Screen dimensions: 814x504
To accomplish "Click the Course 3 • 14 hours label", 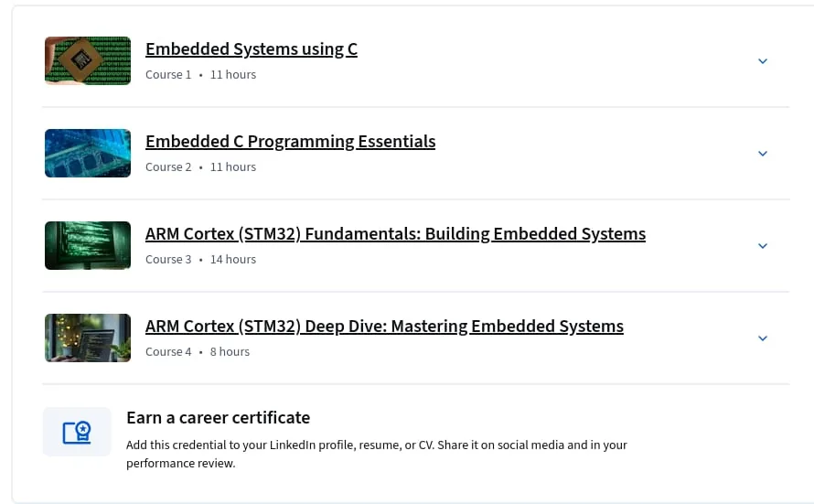I will 200,260.
